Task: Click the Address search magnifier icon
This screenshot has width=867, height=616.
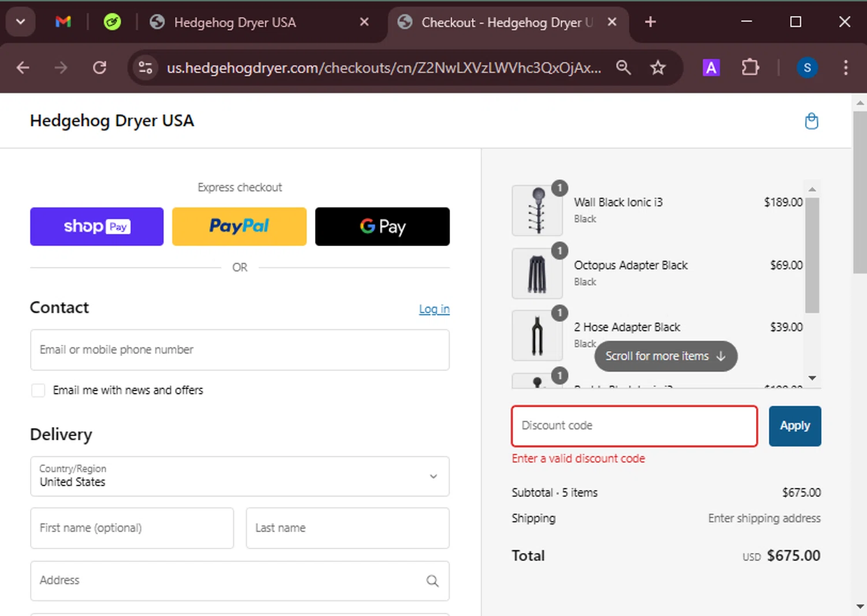Action: click(x=432, y=581)
